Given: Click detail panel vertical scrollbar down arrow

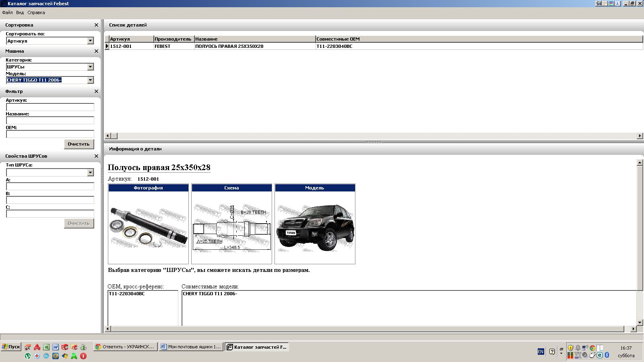Looking at the screenshot, I should pyautogui.click(x=640, y=323).
